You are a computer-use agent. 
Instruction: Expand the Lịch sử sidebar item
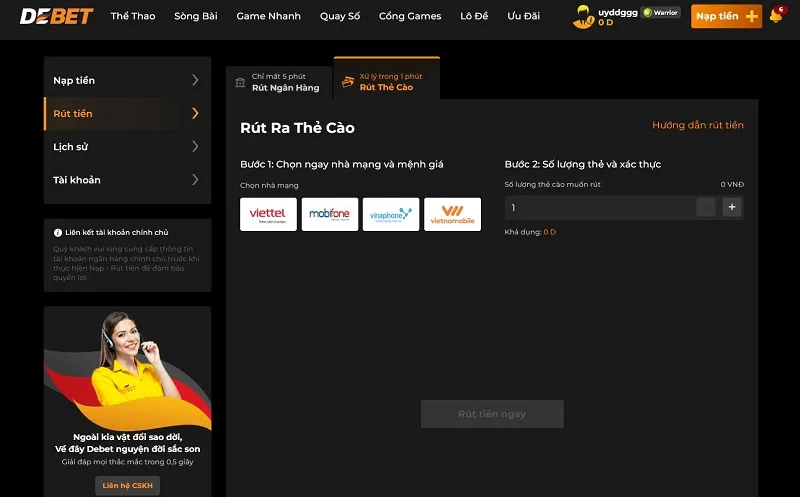tap(127, 147)
